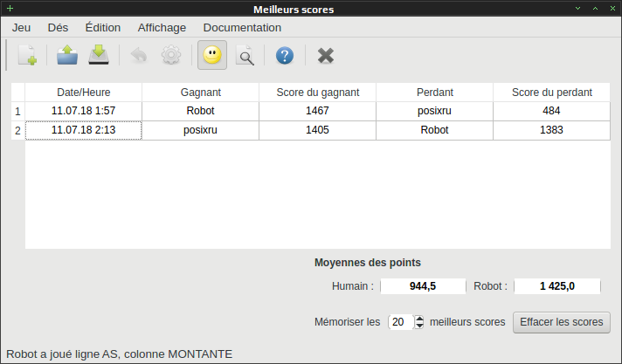This screenshot has width=622, height=364.
Task: Click the new game document icon
Action: point(27,55)
